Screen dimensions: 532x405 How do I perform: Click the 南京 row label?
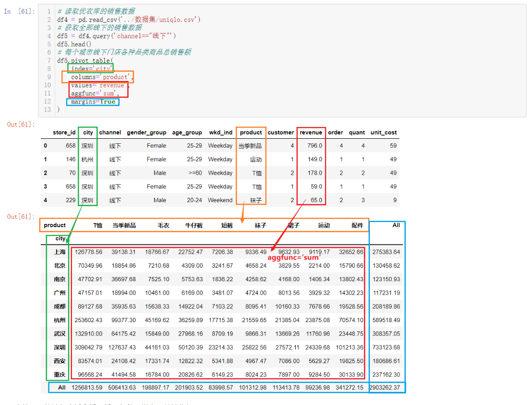coord(60,279)
